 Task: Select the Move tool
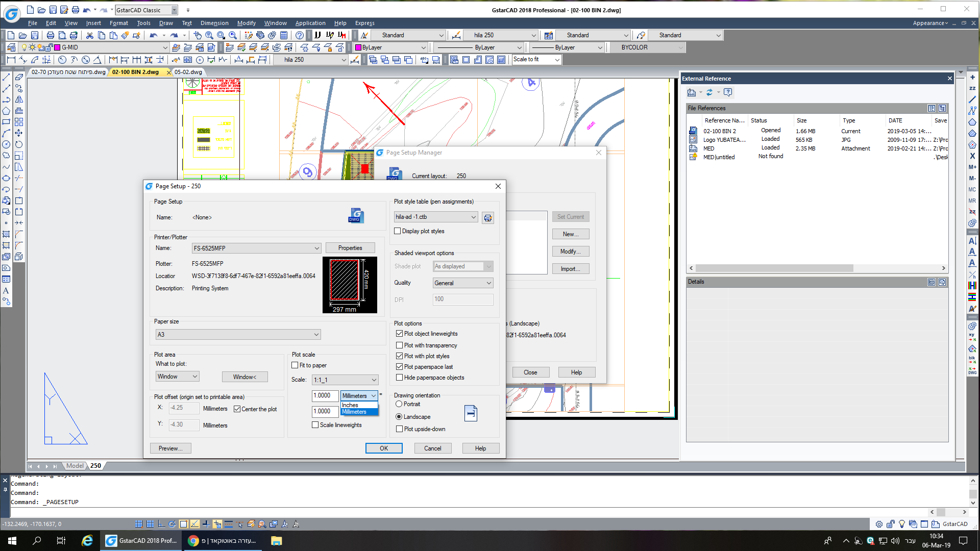click(19, 133)
